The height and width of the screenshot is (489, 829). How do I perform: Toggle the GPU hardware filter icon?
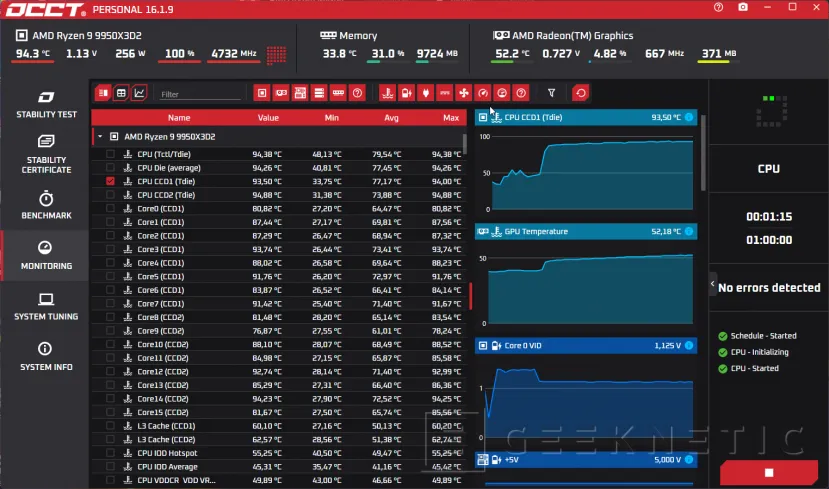click(281, 93)
